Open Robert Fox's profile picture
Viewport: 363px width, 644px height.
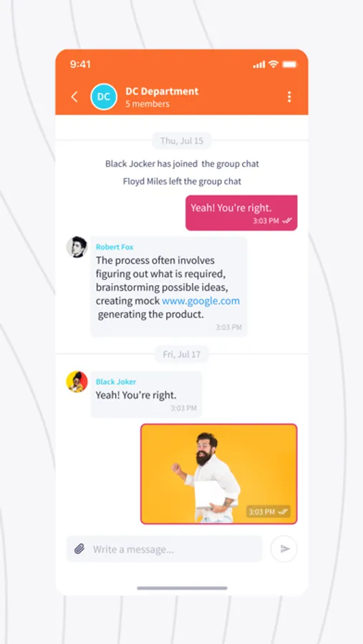point(77,247)
